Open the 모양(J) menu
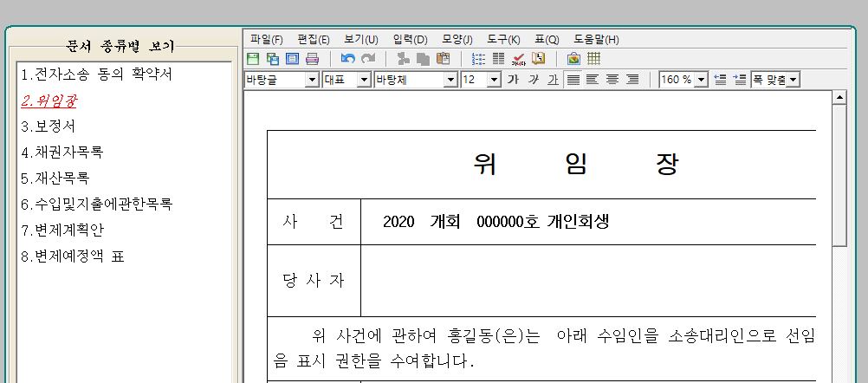 click(x=457, y=39)
